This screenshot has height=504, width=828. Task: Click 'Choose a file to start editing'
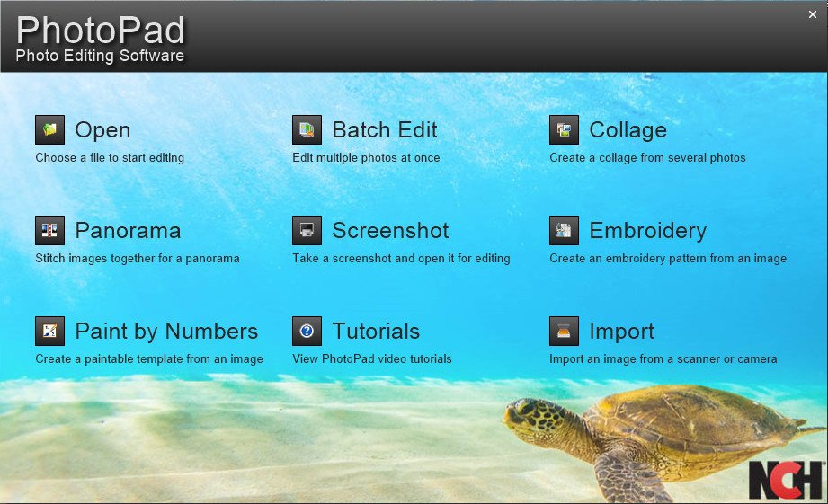click(110, 158)
